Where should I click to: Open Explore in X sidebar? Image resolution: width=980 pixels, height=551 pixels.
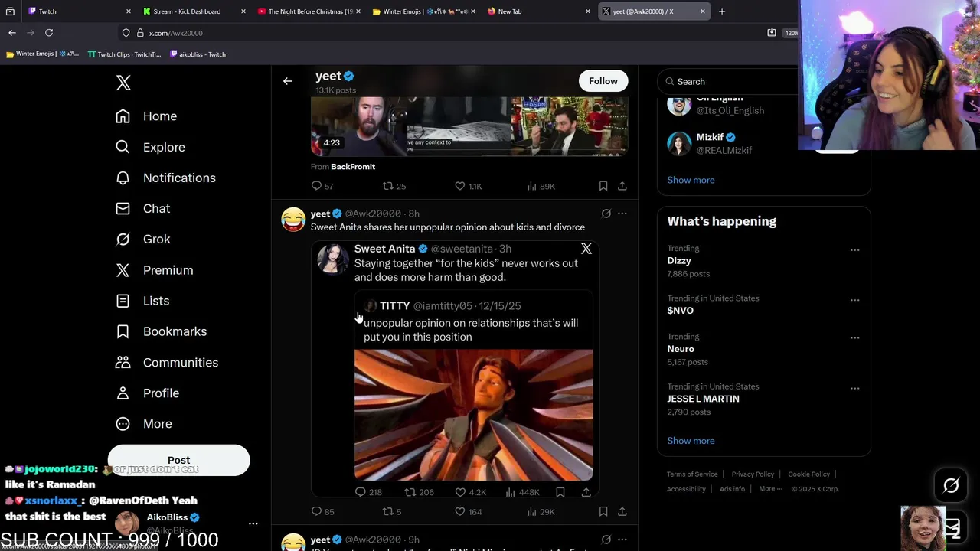pyautogui.click(x=150, y=147)
